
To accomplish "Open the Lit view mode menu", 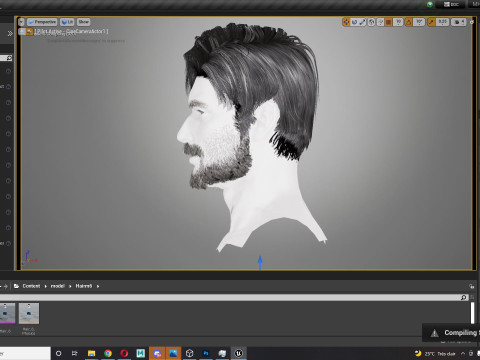I will pos(67,22).
